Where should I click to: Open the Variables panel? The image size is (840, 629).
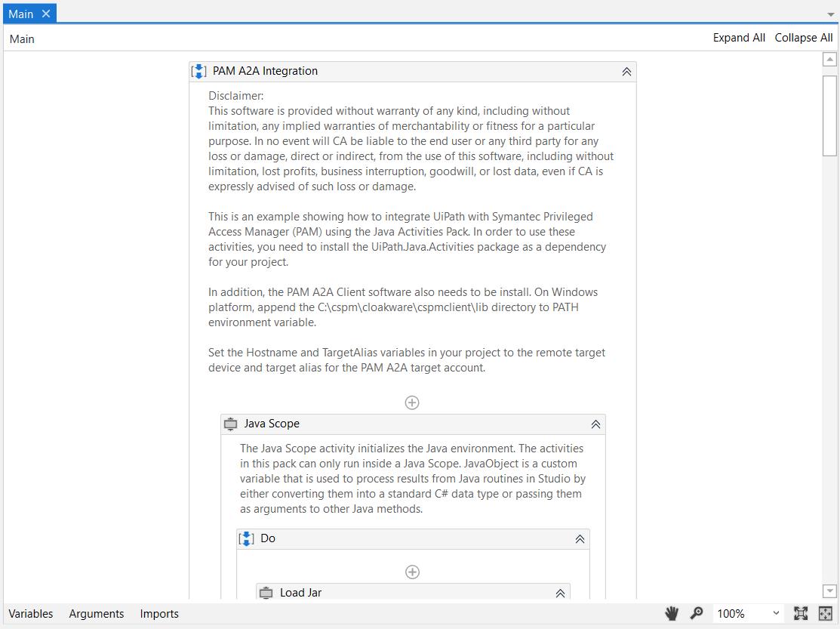(31, 613)
